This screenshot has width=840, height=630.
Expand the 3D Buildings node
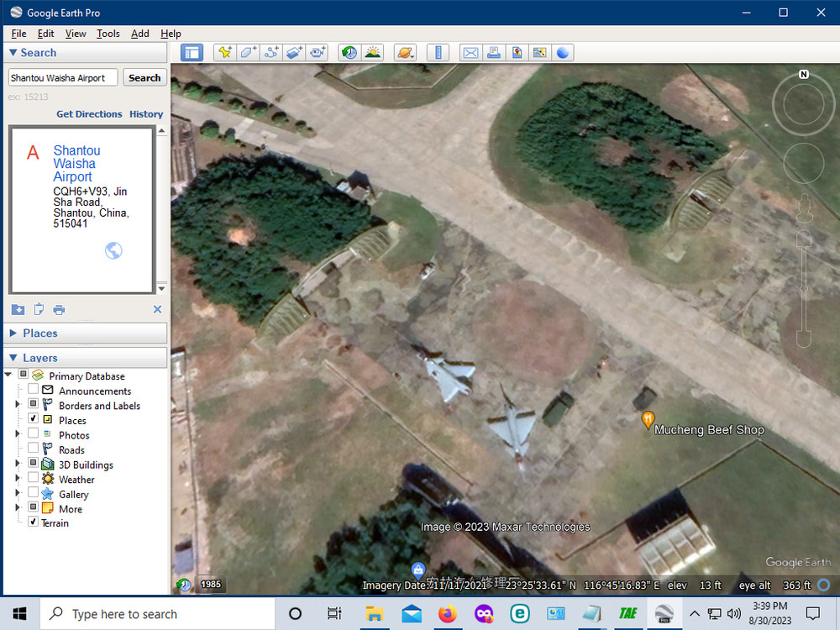coord(17,463)
